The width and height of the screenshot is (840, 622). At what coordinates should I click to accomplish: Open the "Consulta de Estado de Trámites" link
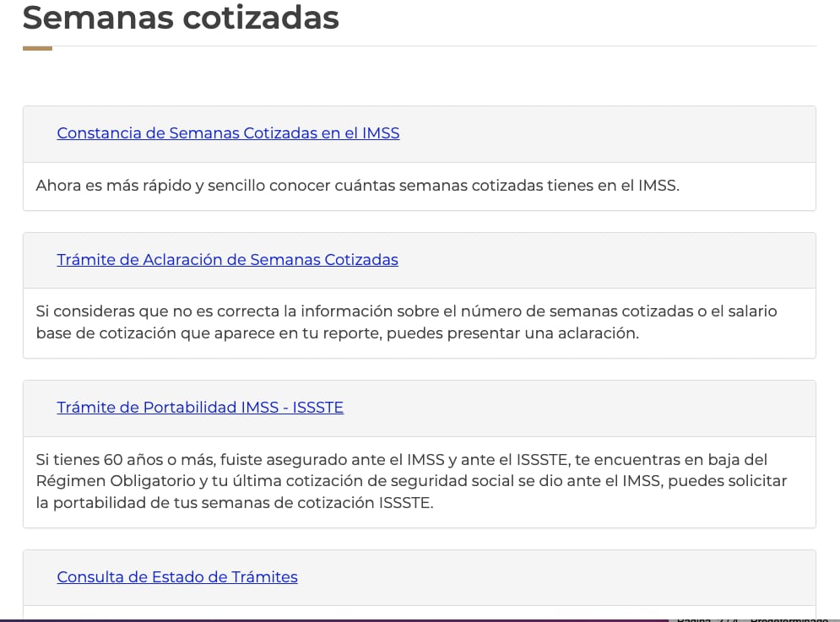tap(177, 577)
